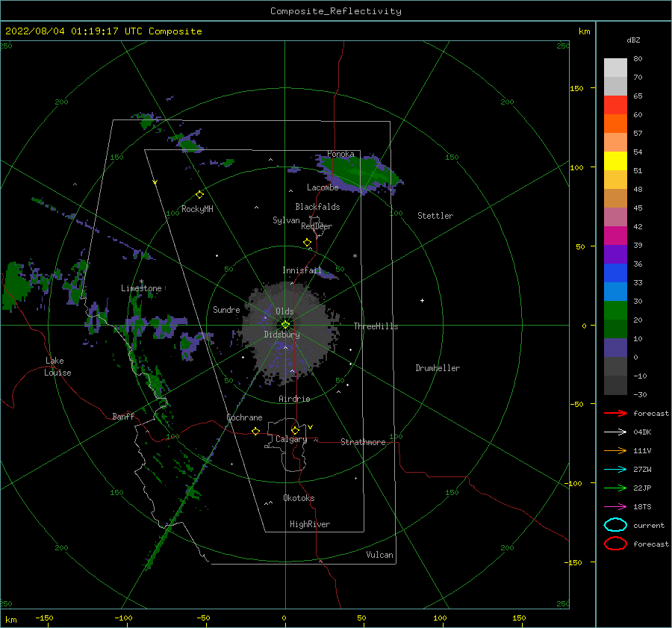672x628 pixels.
Task: Click the yellow diamond marker below Cochrane
Action: pos(255,431)
